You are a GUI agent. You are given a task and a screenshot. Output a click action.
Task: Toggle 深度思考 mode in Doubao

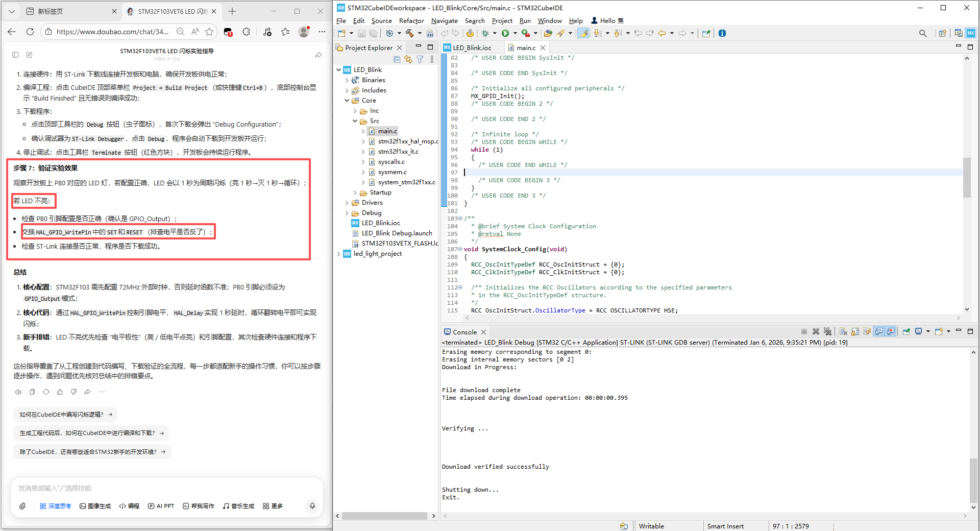[x=55, y=506]
